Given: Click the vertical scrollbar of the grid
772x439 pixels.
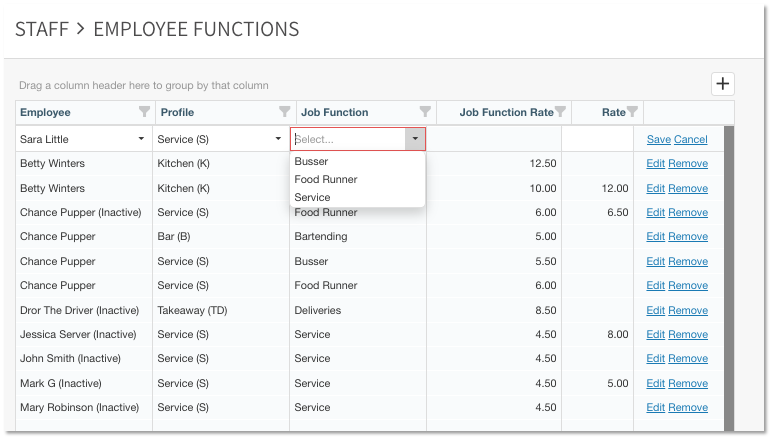Looking at the screenshot, I should click(728, 280).
